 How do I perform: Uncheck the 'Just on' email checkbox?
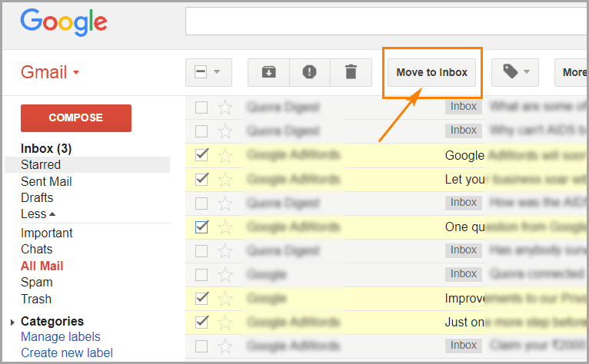[201, 322]
